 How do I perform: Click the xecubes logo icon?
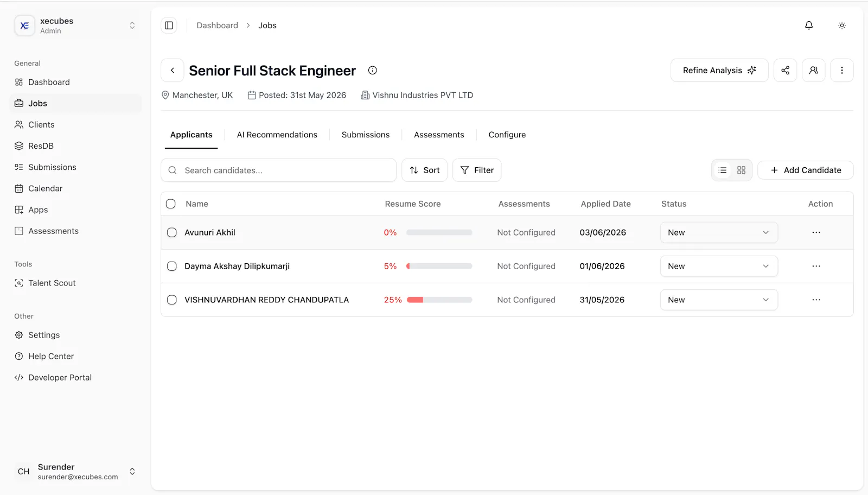[x=24, y=26]
